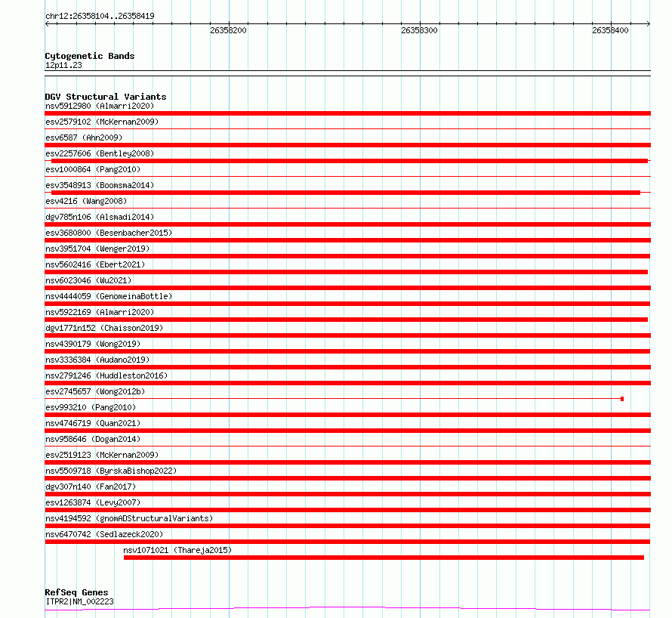
Task: Click the red bar under esv3548913 (Boomsma2014)
Action: (x=346, y=193)
